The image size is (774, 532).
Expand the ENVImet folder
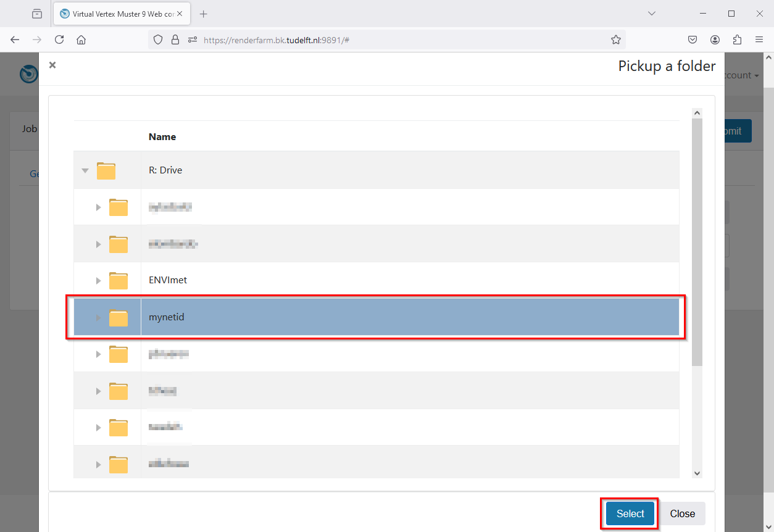(x=98, y=281)
